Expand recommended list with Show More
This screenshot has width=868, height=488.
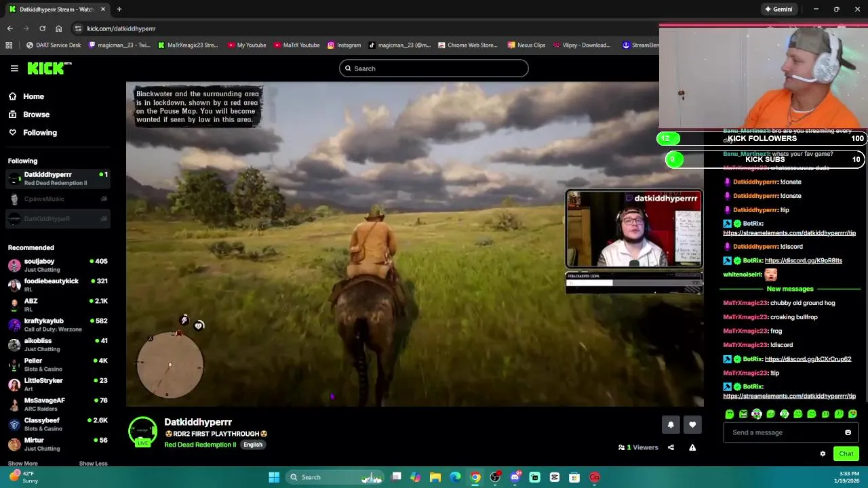tap(22, 464)
